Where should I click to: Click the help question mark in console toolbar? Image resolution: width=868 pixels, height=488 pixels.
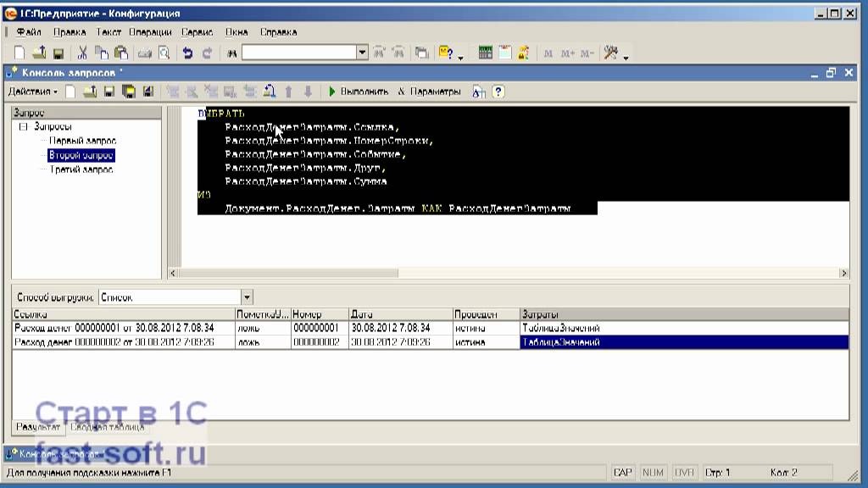click(x=498, y=91)
